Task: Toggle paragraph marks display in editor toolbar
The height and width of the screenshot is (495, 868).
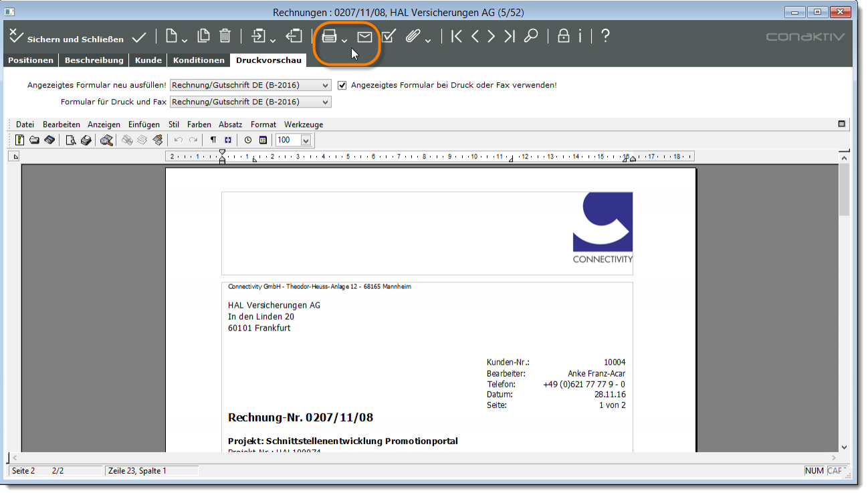Action: [213, 140]
